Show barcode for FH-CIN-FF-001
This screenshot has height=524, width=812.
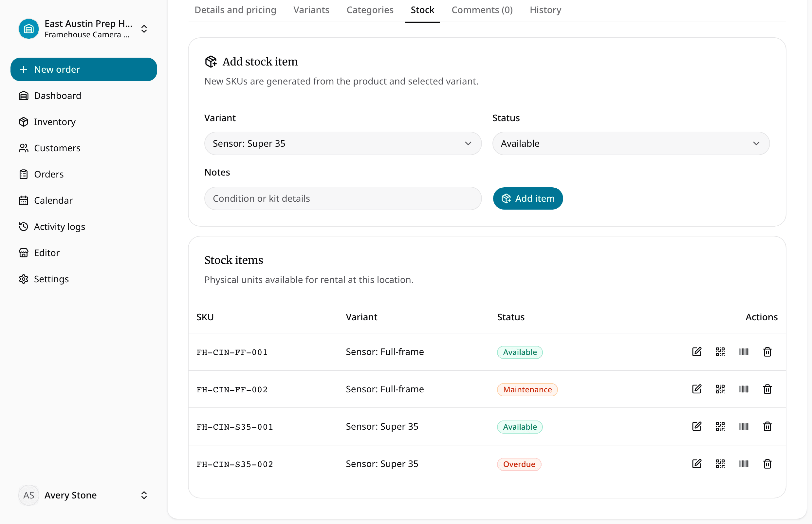point(744,351)
